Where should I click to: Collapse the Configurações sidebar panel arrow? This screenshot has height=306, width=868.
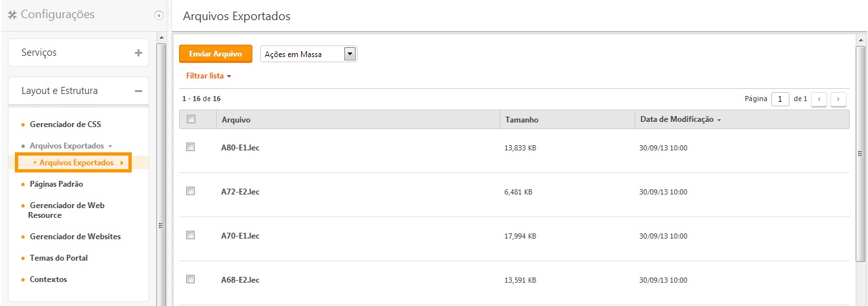tap(159, 15)
